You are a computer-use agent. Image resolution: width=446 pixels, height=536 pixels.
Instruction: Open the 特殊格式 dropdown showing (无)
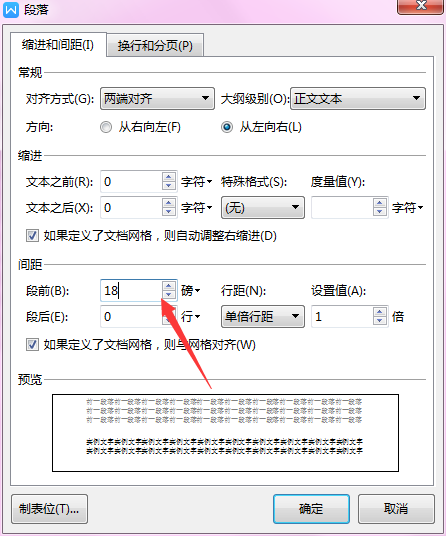[263, 207]
